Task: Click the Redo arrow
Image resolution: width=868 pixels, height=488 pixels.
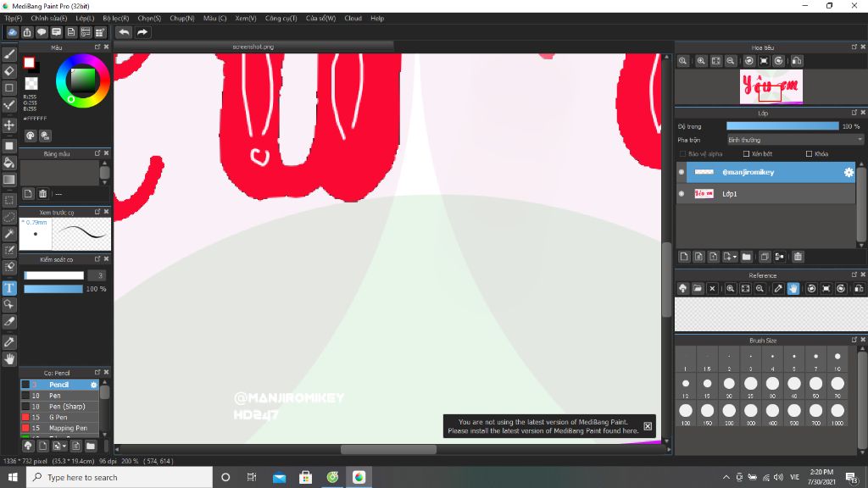Action: pos(142,32)
